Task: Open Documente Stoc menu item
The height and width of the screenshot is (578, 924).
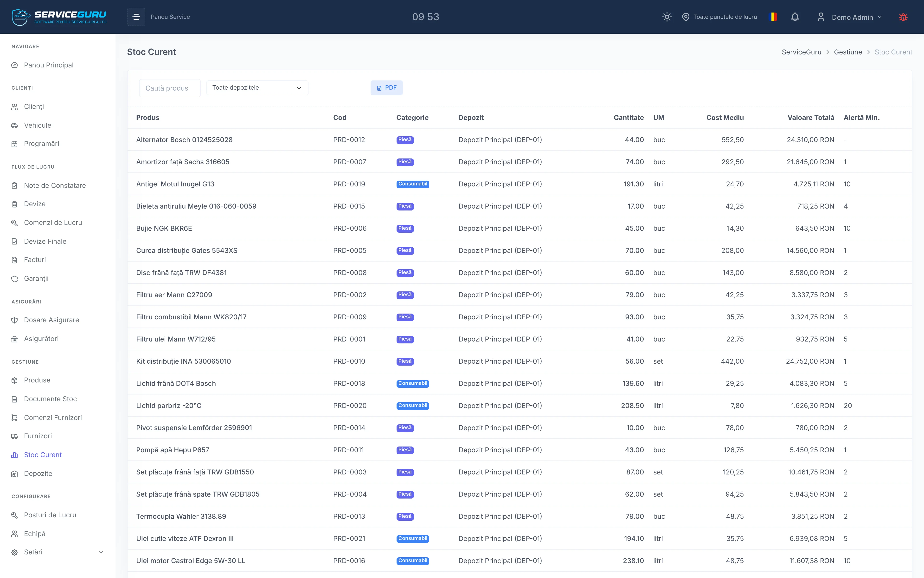Action: 50,399
